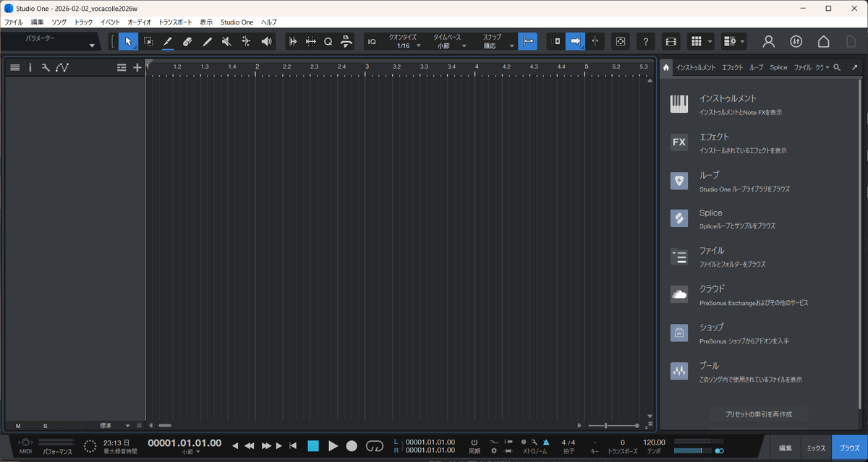Open the ミックス mixer view
The height and width of the screenshot is (462, 868).
click(817, 448)
